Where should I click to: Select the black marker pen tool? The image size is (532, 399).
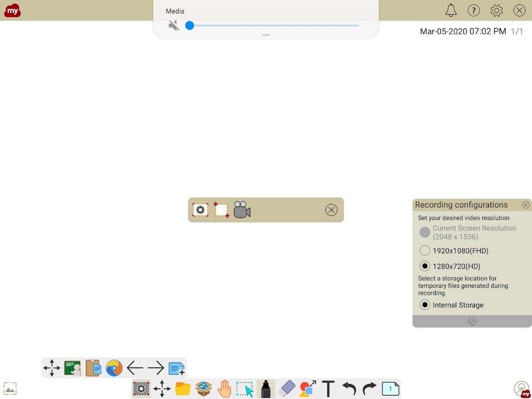point(266,389)
